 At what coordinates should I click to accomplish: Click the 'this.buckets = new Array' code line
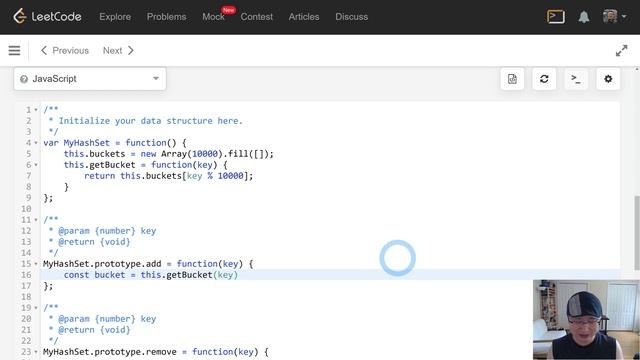pyautogui.click(x=169, y=154)
